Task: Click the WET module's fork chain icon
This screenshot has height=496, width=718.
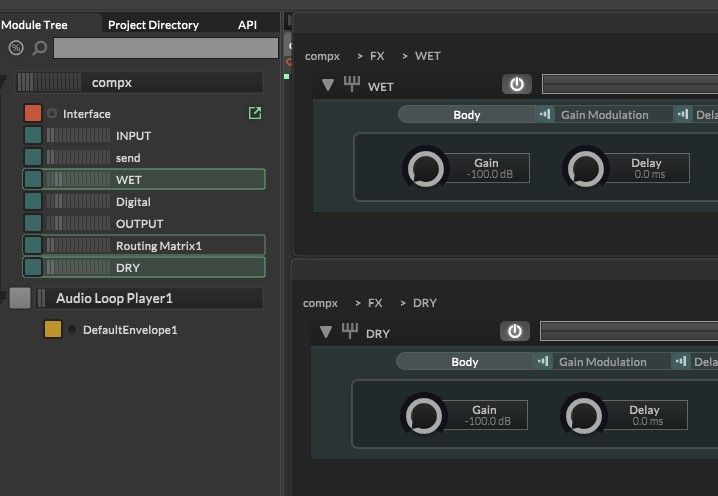Action: 351,85
